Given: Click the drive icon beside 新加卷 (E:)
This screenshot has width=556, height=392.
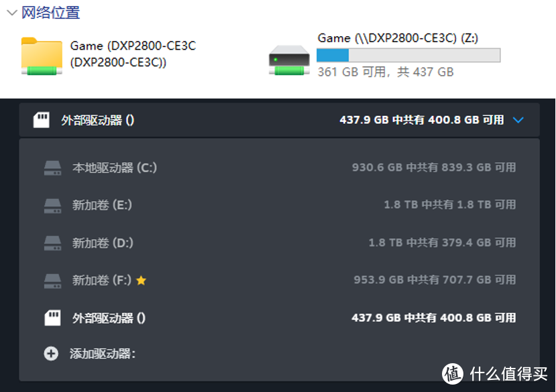Looking at the screenshot, I should pyautogui.click(x=52, y=205).
